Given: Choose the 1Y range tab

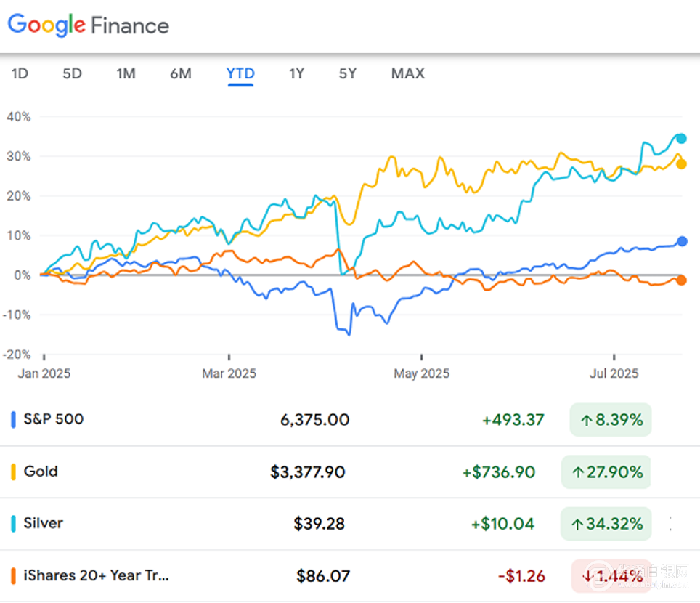Looking at the screenshot, I should tap(296, 73).
